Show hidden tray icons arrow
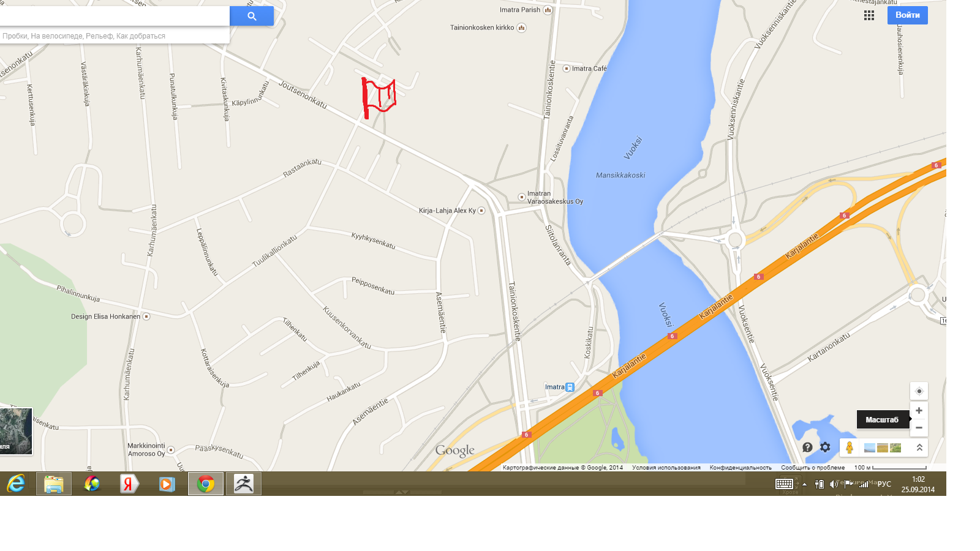This screenshot has width=980, height=551. point(804,484)
